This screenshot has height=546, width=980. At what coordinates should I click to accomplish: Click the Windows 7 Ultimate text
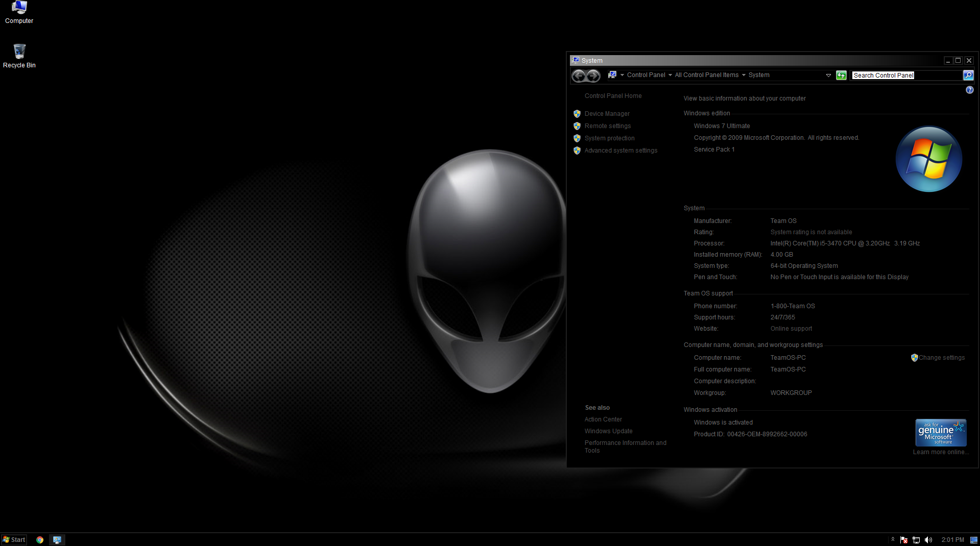(x=722, y=126)
